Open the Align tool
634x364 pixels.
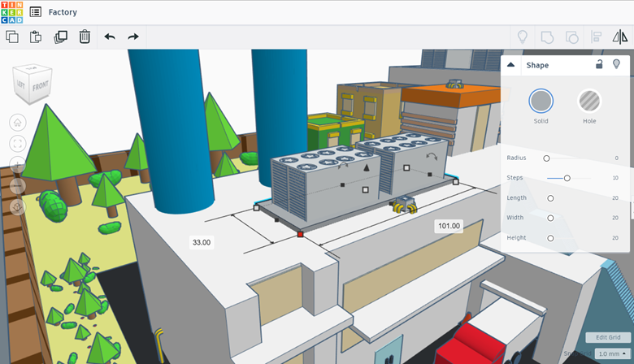(596, 37)
